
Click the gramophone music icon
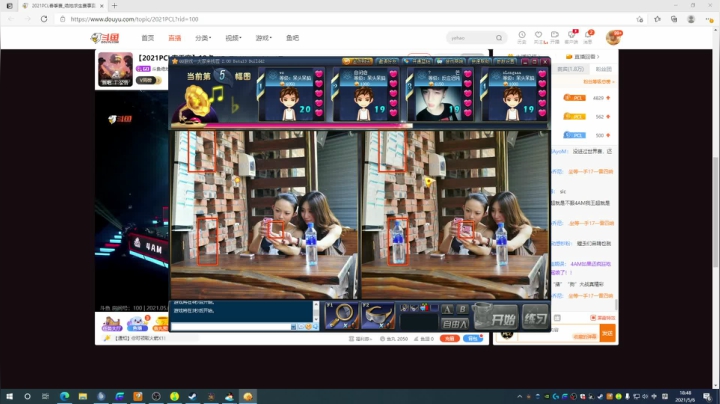point(197,105)
